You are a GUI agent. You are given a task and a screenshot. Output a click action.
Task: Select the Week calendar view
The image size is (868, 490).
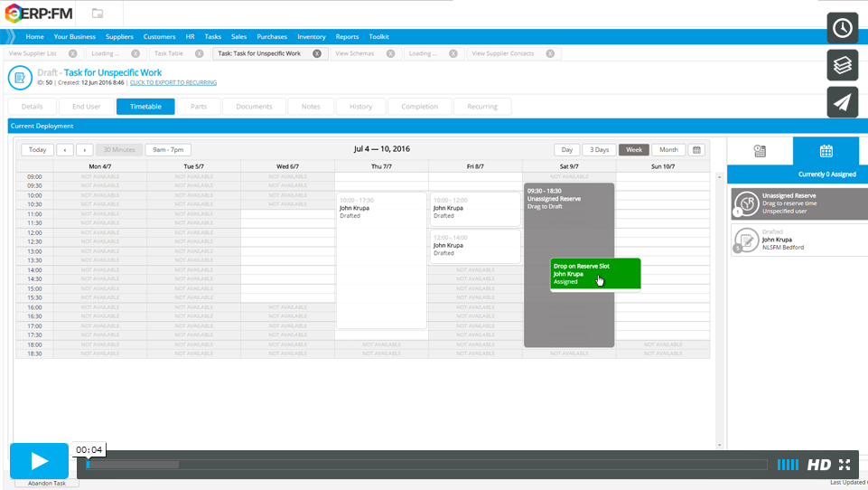(633, 150)
